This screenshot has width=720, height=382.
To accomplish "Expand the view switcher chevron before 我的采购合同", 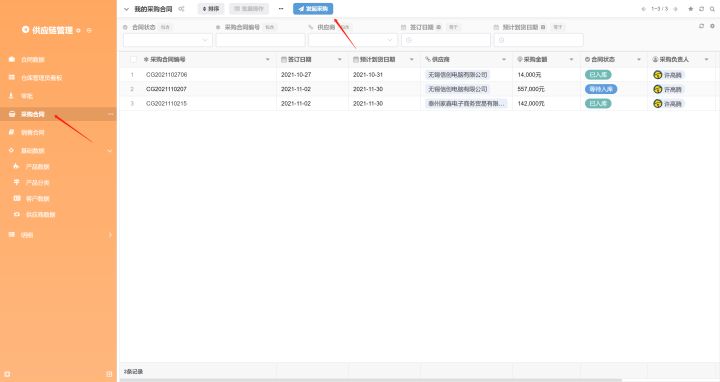I will 127,9.
